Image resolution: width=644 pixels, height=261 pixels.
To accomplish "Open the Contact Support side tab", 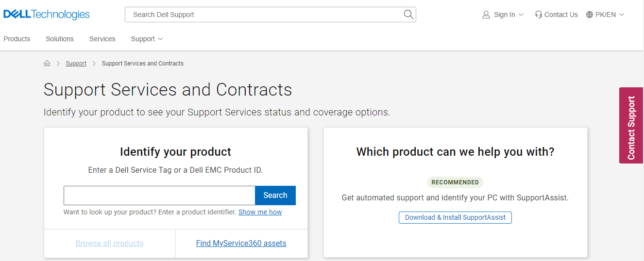I will click(x=631, y=125).
